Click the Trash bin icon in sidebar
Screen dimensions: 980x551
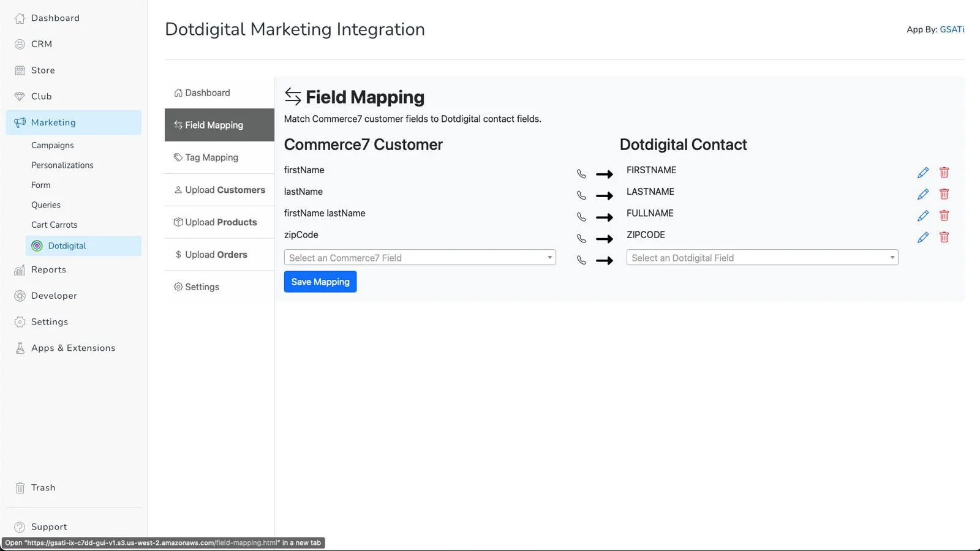point(20,488)
